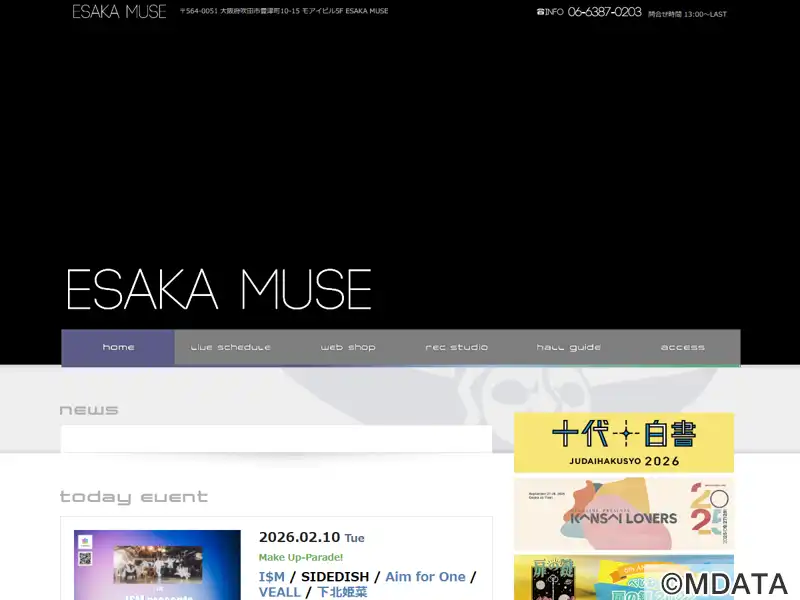Viewport: 800px width, 600px height.
Task: Click the ESAKA MUSE logo in header
Action: [119, 11]
